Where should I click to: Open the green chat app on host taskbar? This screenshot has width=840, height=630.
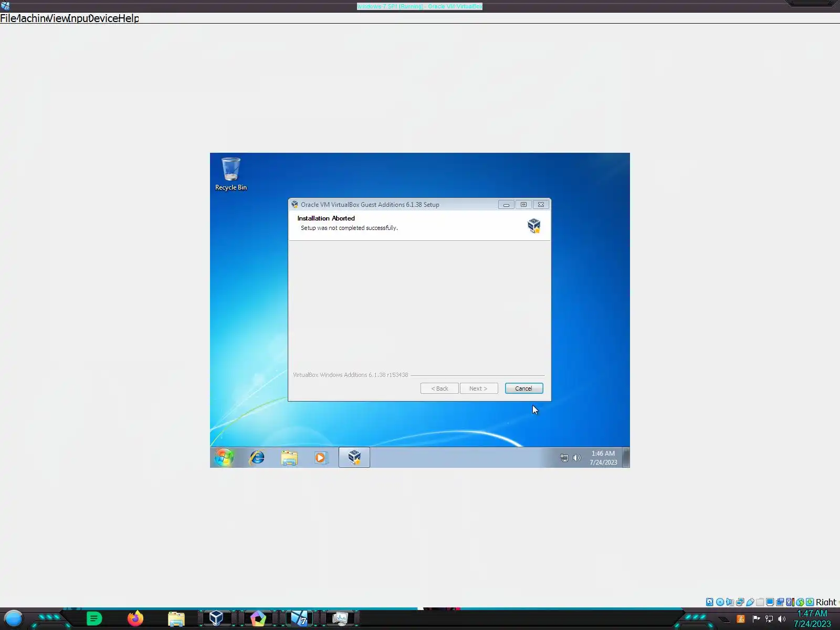point(94,619)
